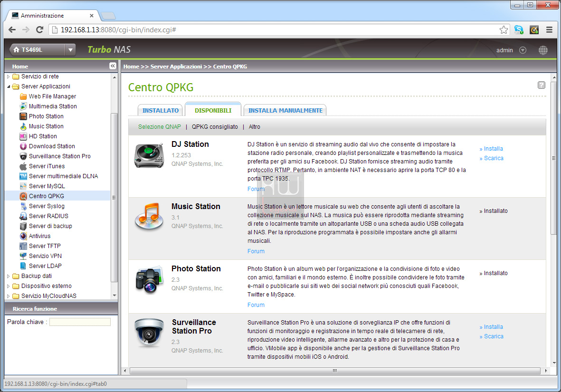The height and width of the screenshot is (392, 561).
Task: Open the Music Station Forum link
Action: click(256, 251)
